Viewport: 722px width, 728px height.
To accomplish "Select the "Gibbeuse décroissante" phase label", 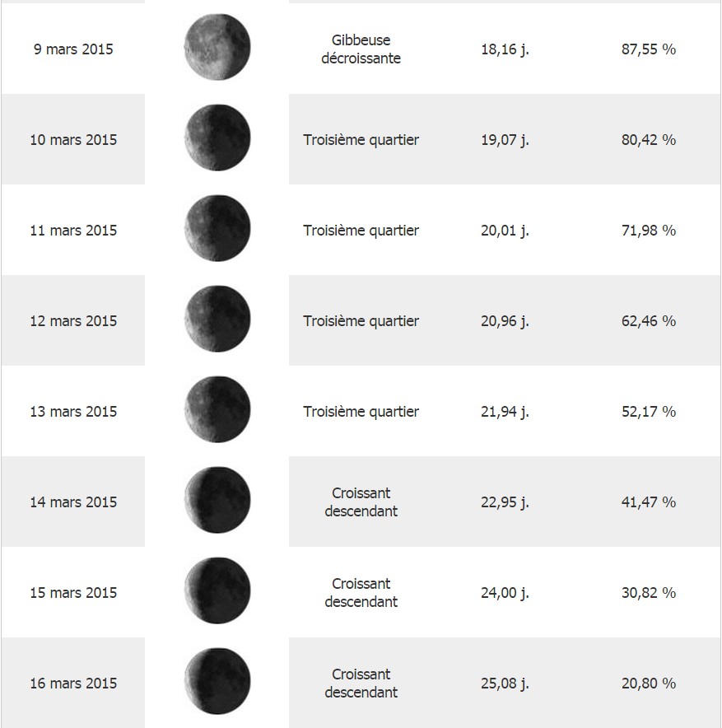I will tap(361, 49).
